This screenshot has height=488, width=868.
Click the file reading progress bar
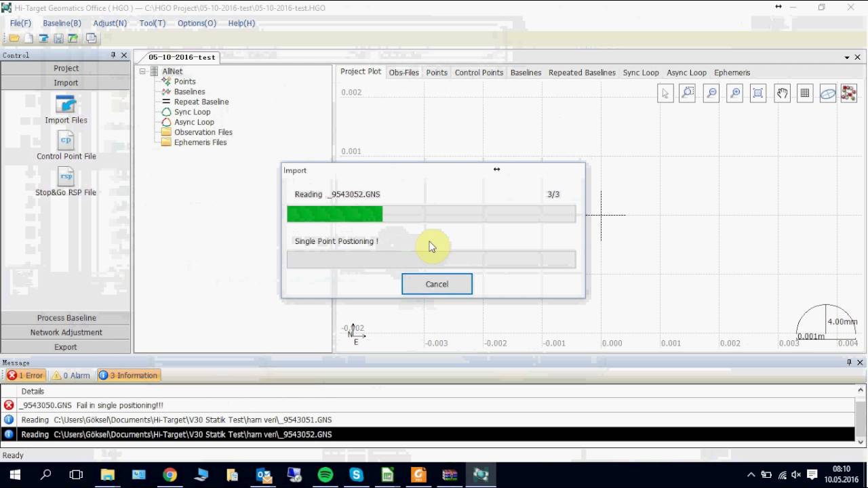pyautogui.click(x=431, y=214)
